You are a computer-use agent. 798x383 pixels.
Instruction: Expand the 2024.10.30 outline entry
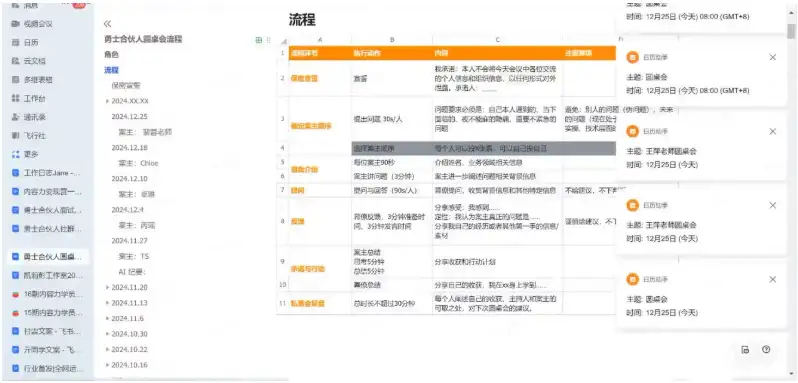(x=107, y=334)
